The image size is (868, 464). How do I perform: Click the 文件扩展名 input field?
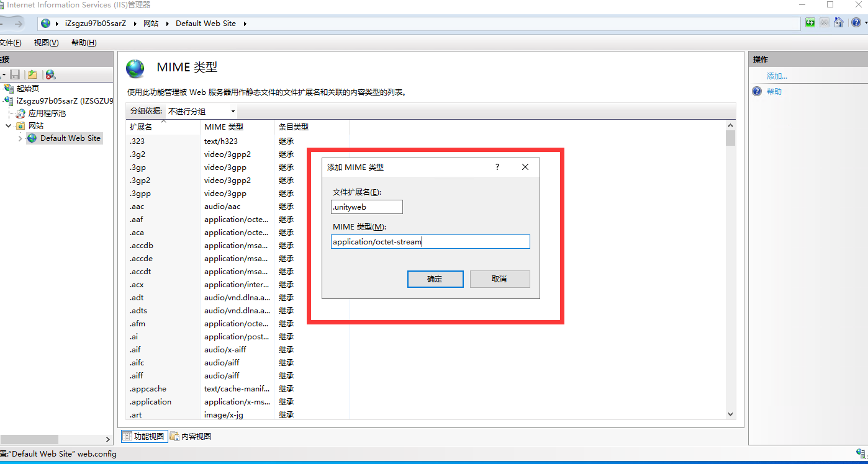(x=367, y=207)
